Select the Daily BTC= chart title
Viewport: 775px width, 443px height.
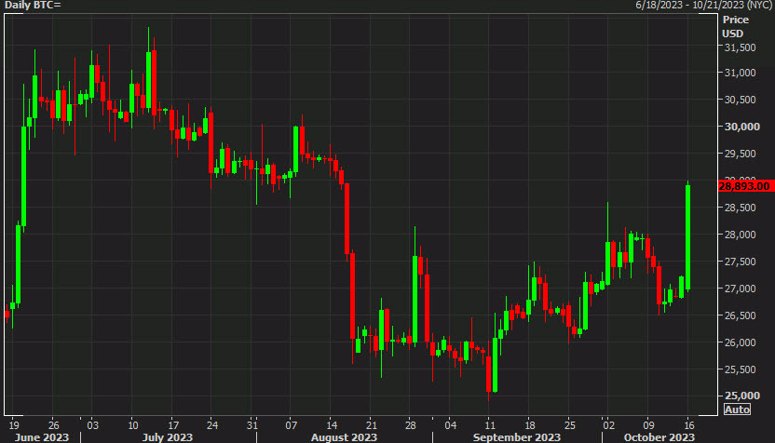tap(33, 5)
